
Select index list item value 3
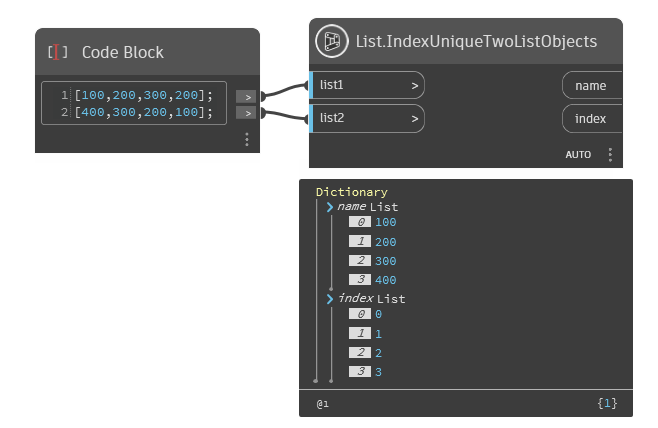(x=379, y=372)
